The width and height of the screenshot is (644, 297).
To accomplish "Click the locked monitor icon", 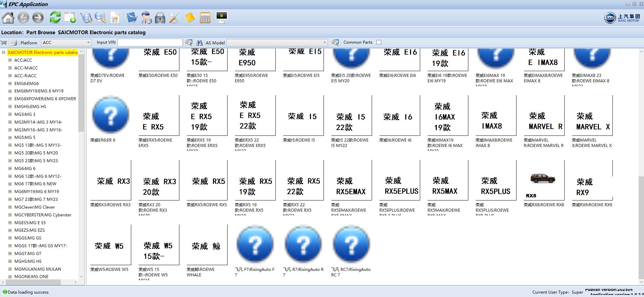I will pos(221,18).
